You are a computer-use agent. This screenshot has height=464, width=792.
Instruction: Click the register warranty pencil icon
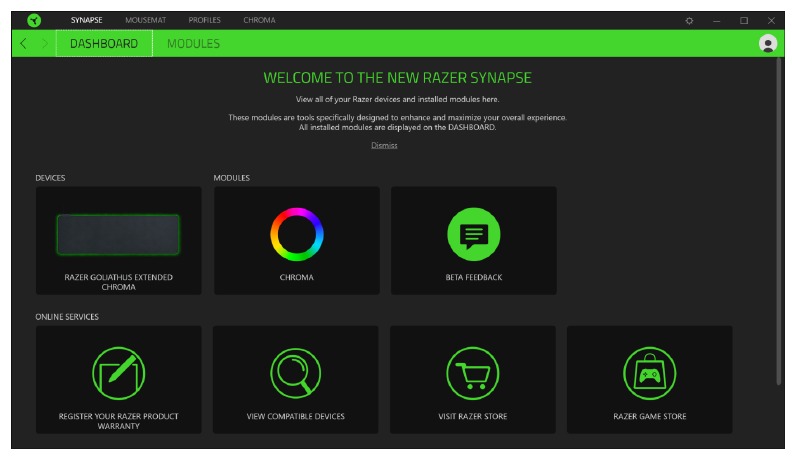click(119, 373)
